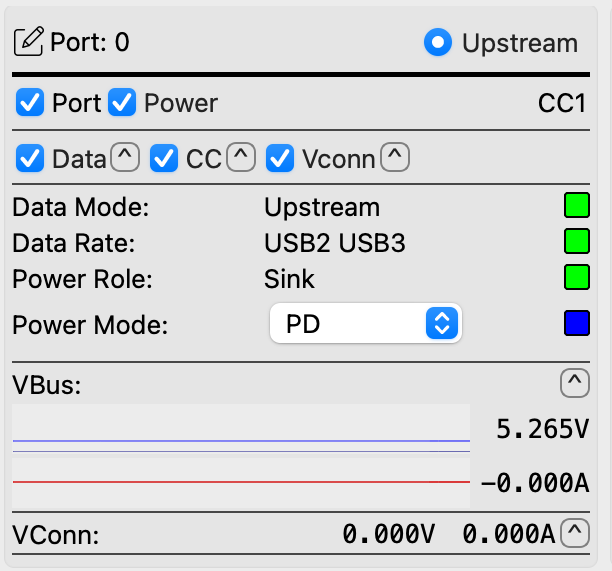The width and height of the screenshot is (612, 571).
Task: Click the green Data Mode status indicator
Action: tap(576, 207)
